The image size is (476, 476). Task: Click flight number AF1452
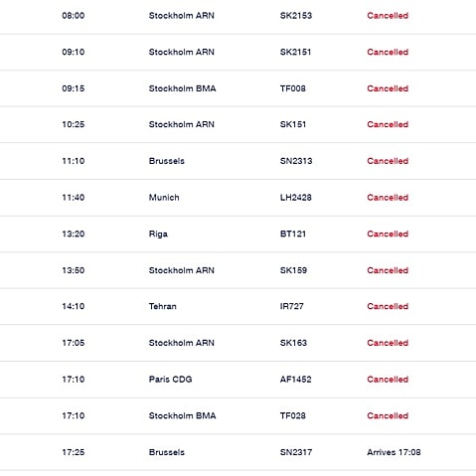click(x=295, y=380)
